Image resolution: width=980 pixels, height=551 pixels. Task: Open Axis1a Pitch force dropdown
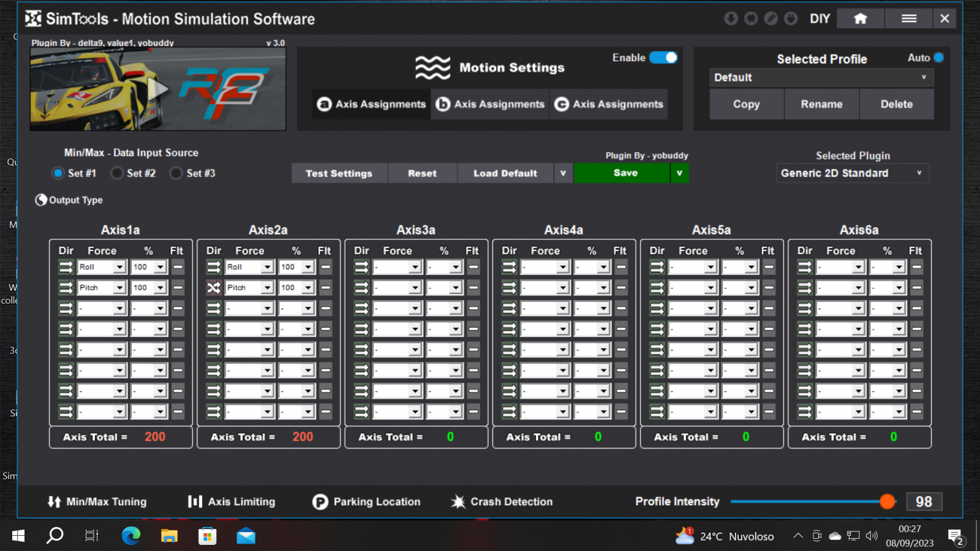pos(101,288)
